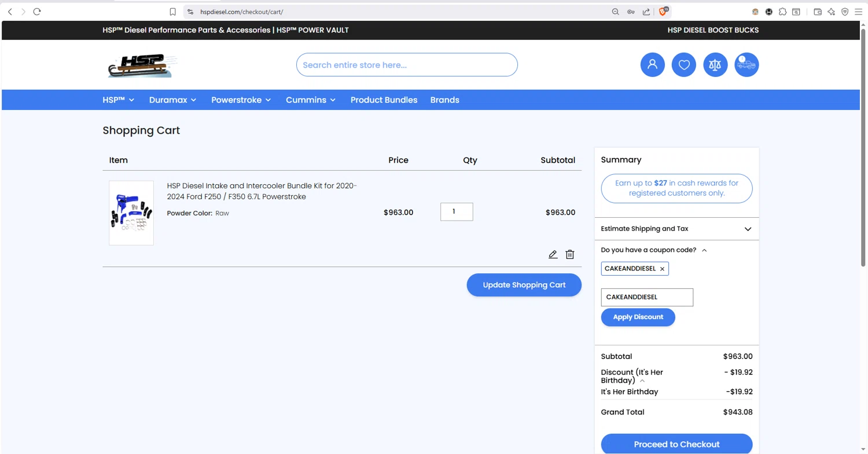Expand the Powerstroke menu
Image resolution: width=868 pixels, height=454 pixels.
241,100
